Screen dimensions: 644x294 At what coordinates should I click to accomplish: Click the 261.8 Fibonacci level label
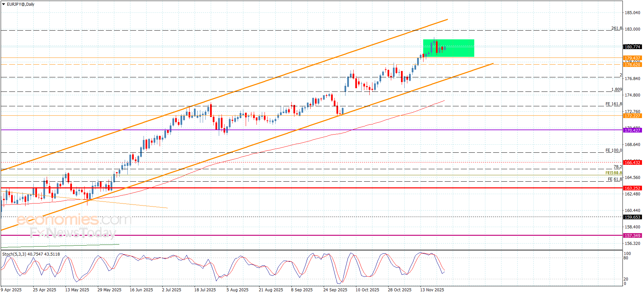pos(616,28)
